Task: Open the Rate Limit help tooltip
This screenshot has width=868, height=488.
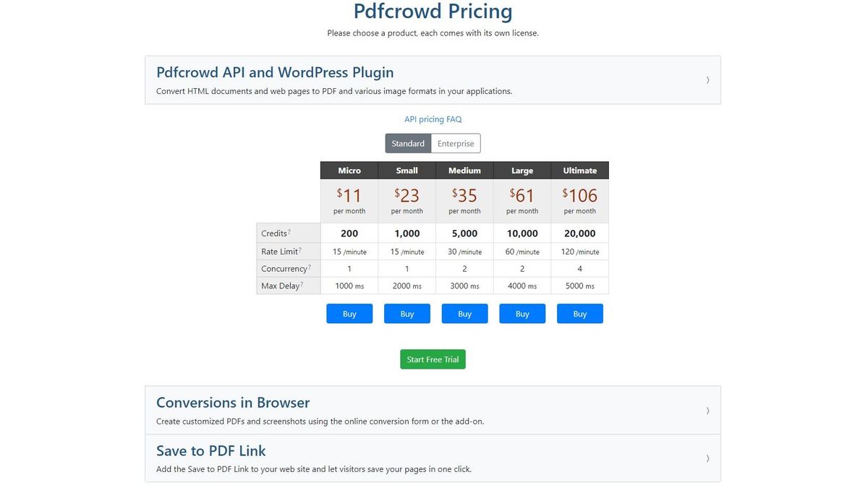Action: (x=301, y=248)
